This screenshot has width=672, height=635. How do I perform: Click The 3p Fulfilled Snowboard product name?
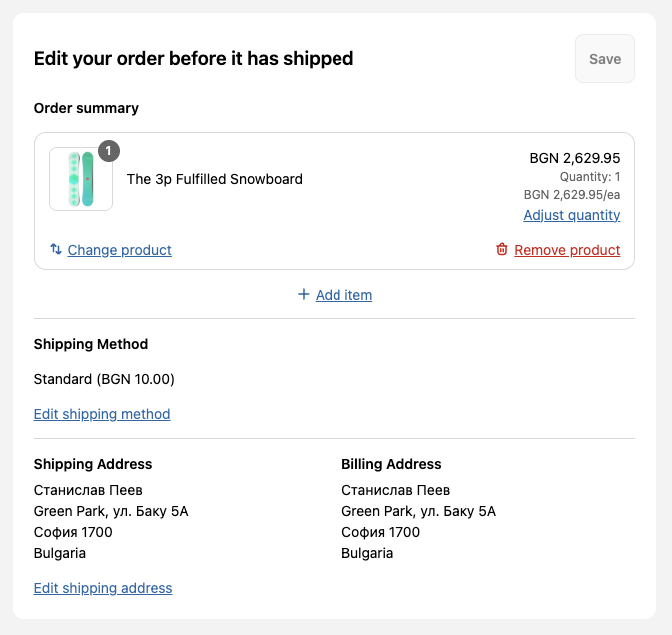(215, 179)
